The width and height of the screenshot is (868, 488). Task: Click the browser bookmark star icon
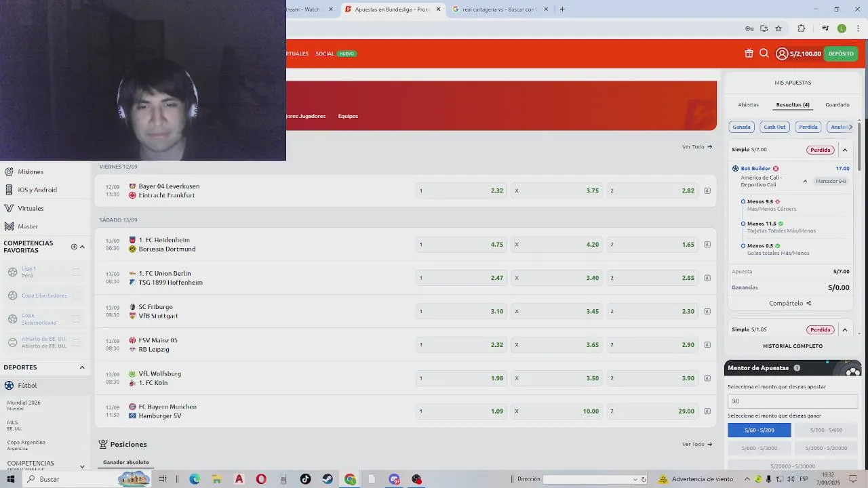(778, 28)
